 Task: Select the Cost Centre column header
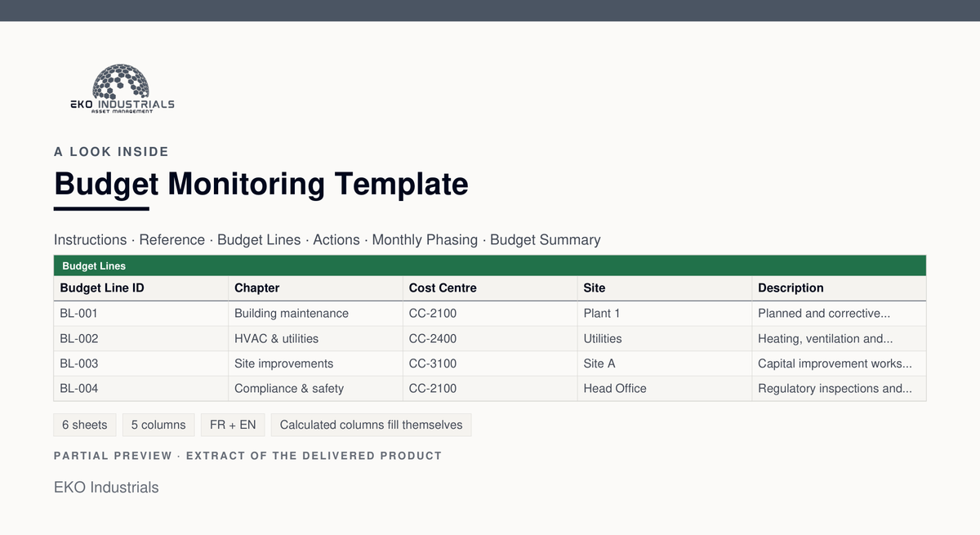point(490,288)
